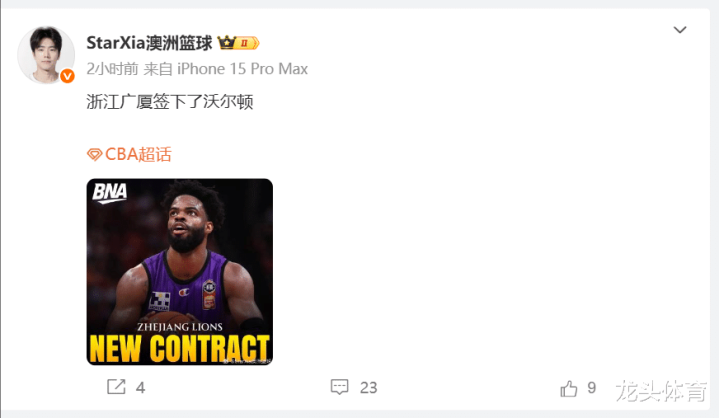Click the 2小时前 timestamp
The image size is (719, 418).
click(112, 69)
